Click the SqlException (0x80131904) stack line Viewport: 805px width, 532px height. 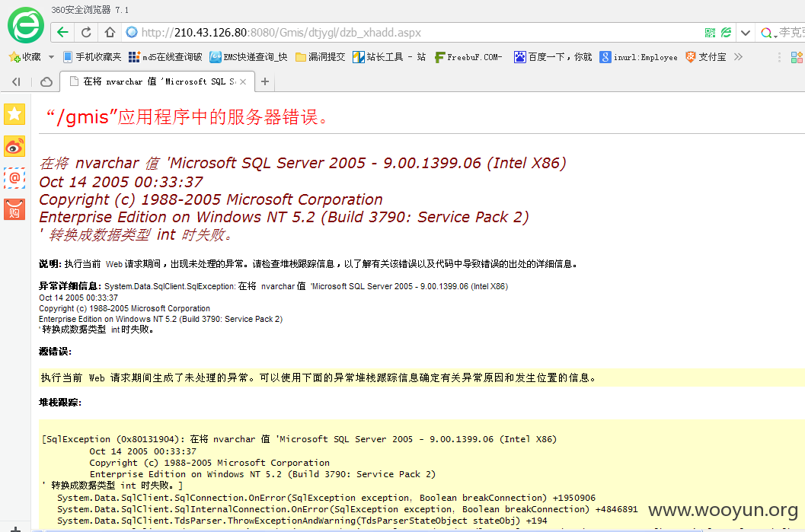tap(299, 439)
